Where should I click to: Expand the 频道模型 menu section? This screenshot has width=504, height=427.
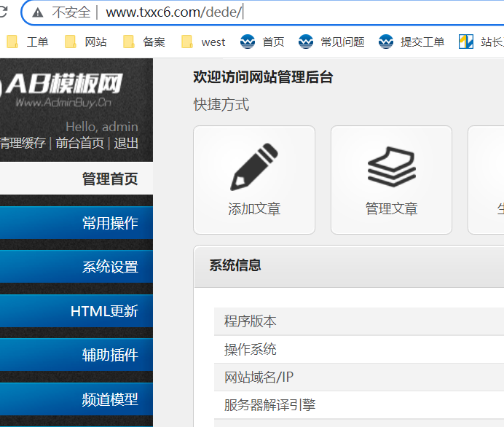click(76, 399)
